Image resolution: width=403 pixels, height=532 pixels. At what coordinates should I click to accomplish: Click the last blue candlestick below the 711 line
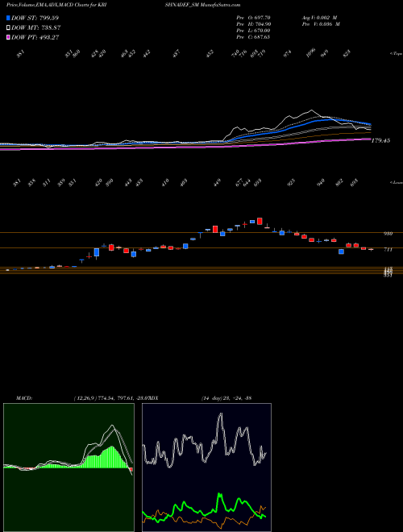pos(341,251)
